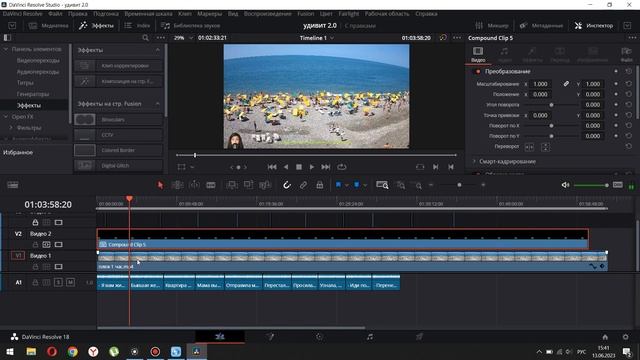Open the Справка menu
Viewport: 640px width, 360px height.
tap(426, 13)
